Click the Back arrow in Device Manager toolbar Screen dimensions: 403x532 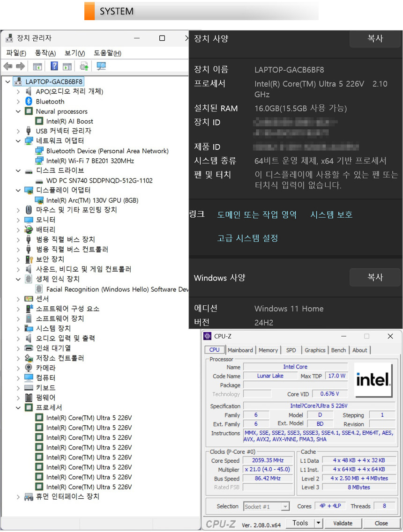8,66
